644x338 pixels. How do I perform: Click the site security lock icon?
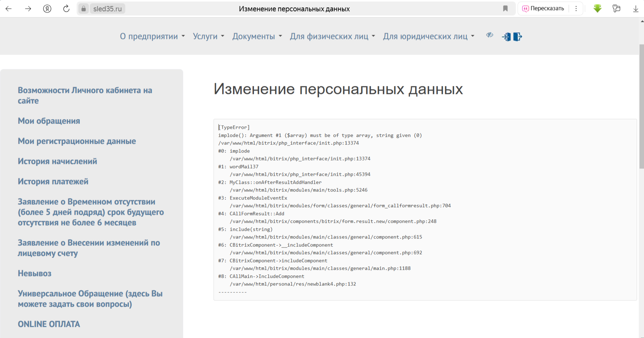[84, 9]
